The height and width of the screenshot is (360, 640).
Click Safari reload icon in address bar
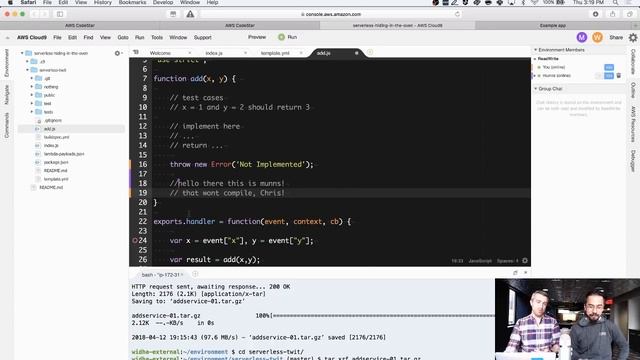(x=457, y=14)
